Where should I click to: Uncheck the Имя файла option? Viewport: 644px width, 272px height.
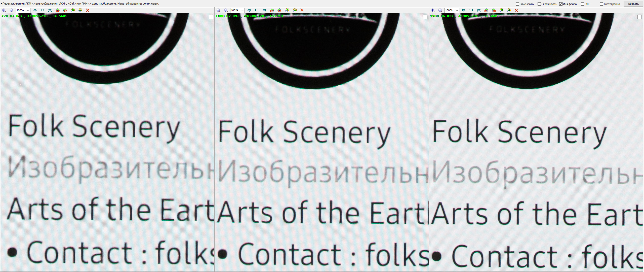click(561, 4)
